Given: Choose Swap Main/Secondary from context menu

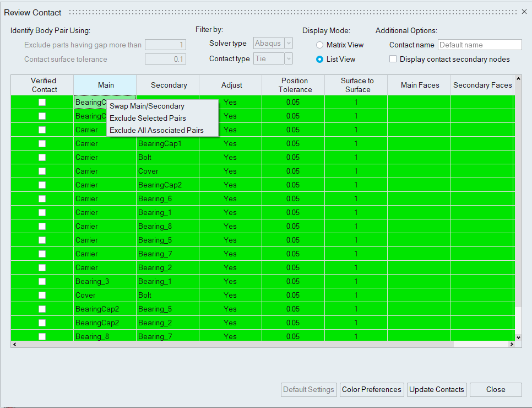Looking at the screenshot, I should tap(147, 106).
